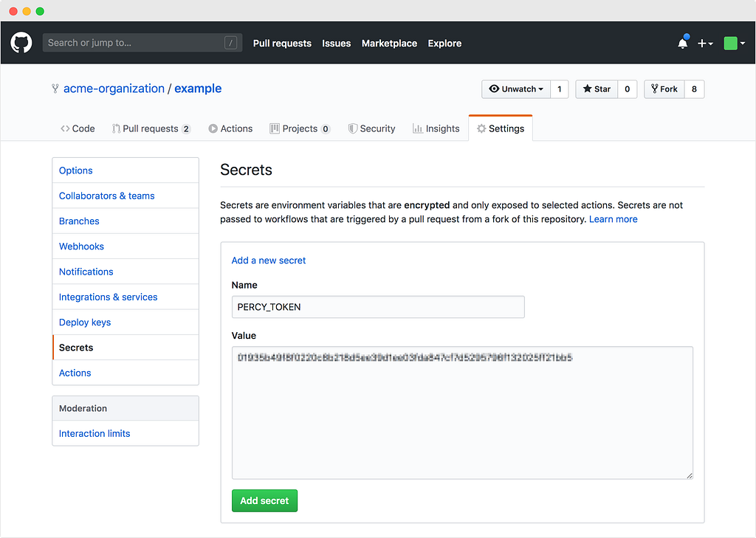Screen dimensions: 756x538
Task: Star the example repository
Action: click(x=597, y=89)
